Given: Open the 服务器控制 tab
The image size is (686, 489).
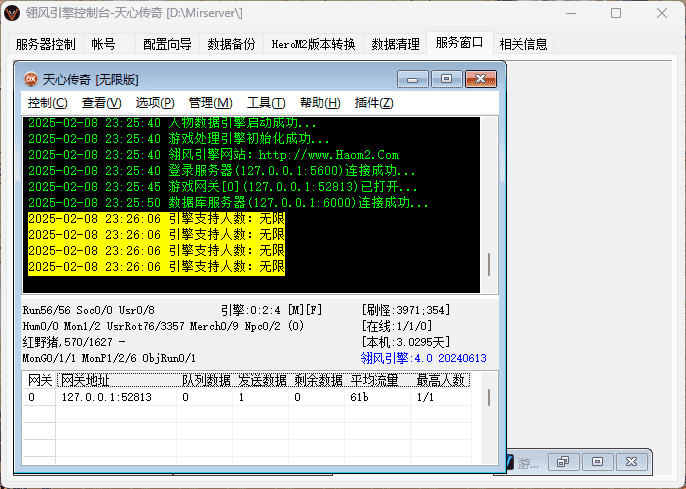Looking at the screenshot, I should [x=46, y=44].
